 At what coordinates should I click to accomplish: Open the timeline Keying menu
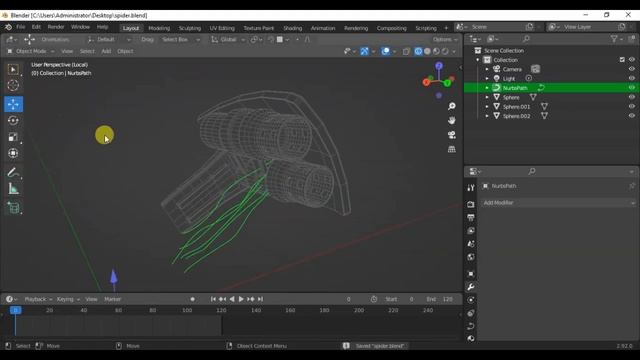pos(68,299)
